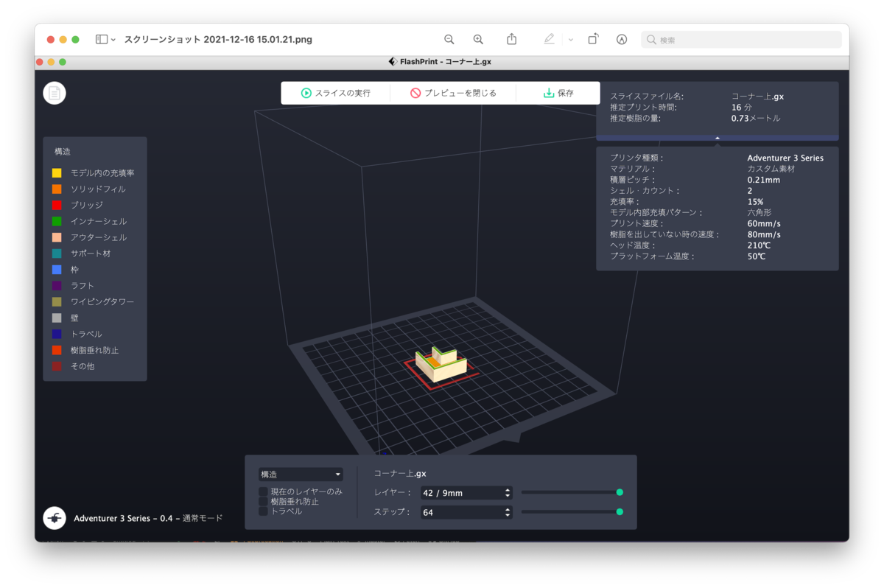The width and height of the screenshot is (884, 588).
Task: Run slicing with スライスの実行
Action: tap(335, 93)
